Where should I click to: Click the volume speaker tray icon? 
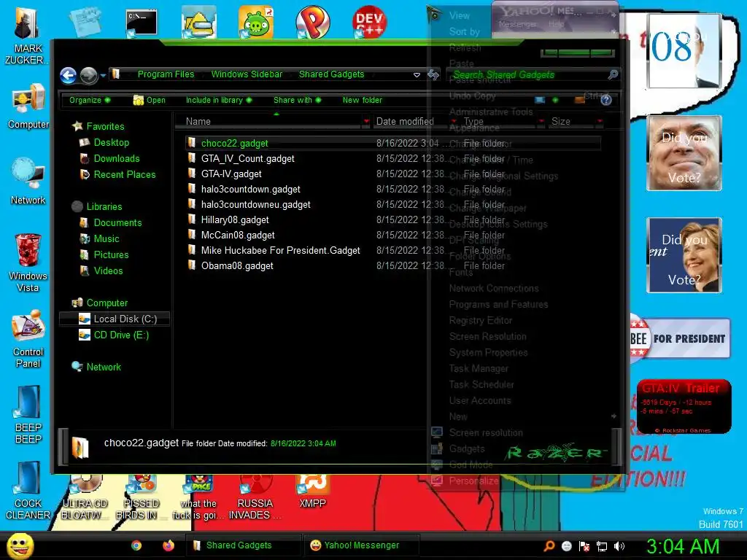click(619, 545)
